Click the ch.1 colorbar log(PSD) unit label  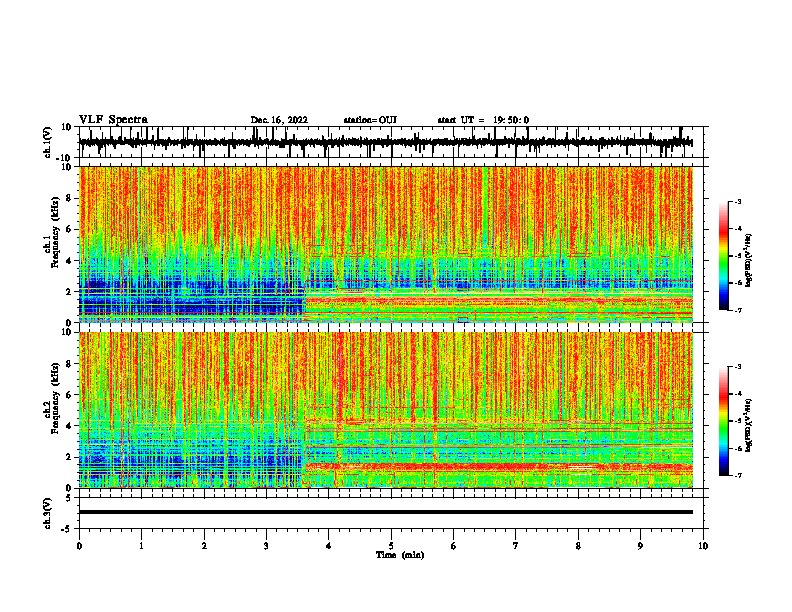click(x=748, y=260)
